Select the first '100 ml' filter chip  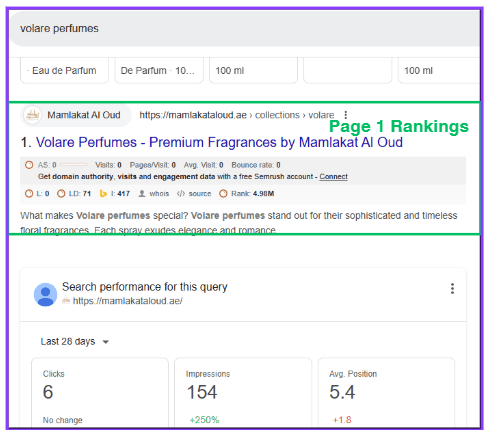pyautogui.click(x=253, y=71)
